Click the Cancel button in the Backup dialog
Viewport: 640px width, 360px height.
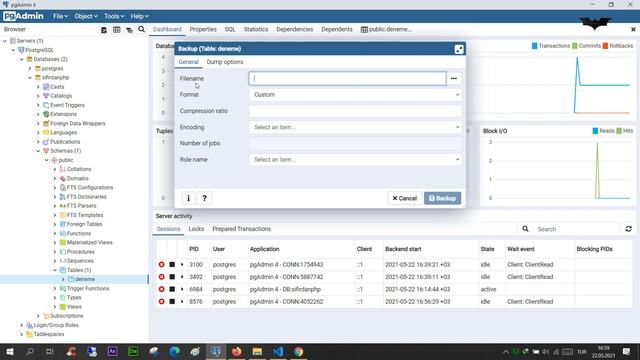pos(404,198)
